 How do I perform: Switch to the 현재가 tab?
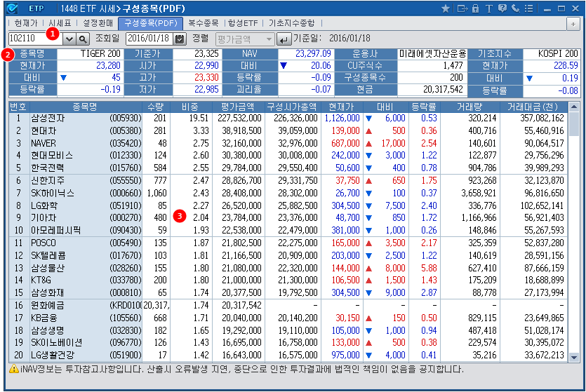[26, 23]
